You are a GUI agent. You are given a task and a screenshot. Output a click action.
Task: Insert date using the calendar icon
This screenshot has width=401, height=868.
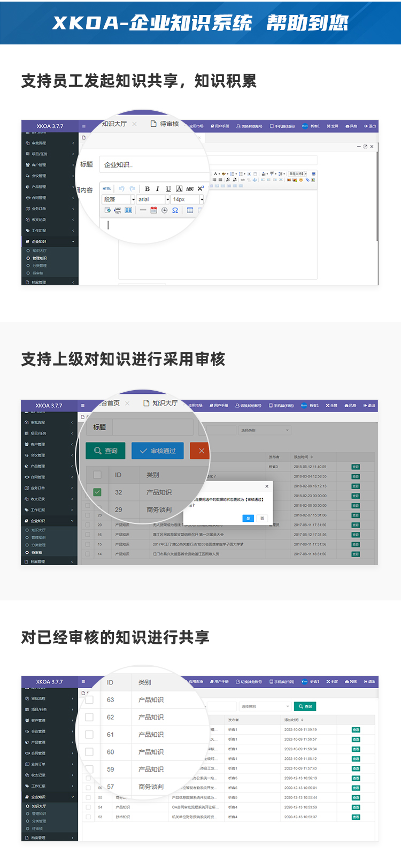click(x=153, y=210)
